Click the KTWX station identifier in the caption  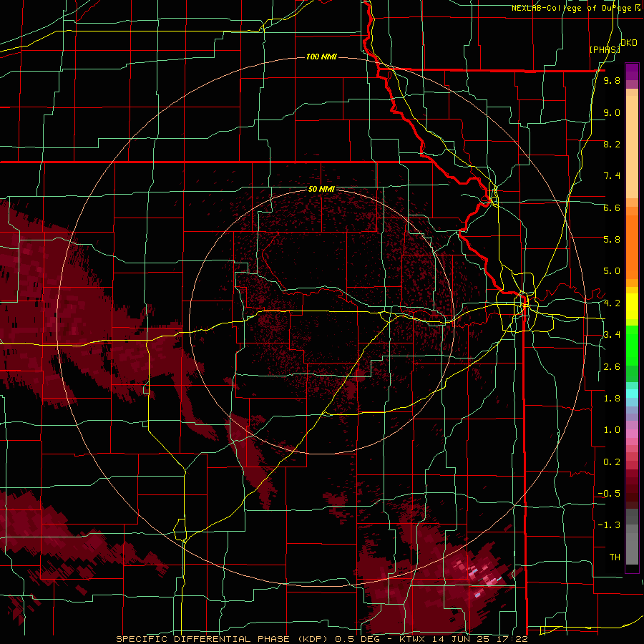pyautogui.click(x=414, y=639)
